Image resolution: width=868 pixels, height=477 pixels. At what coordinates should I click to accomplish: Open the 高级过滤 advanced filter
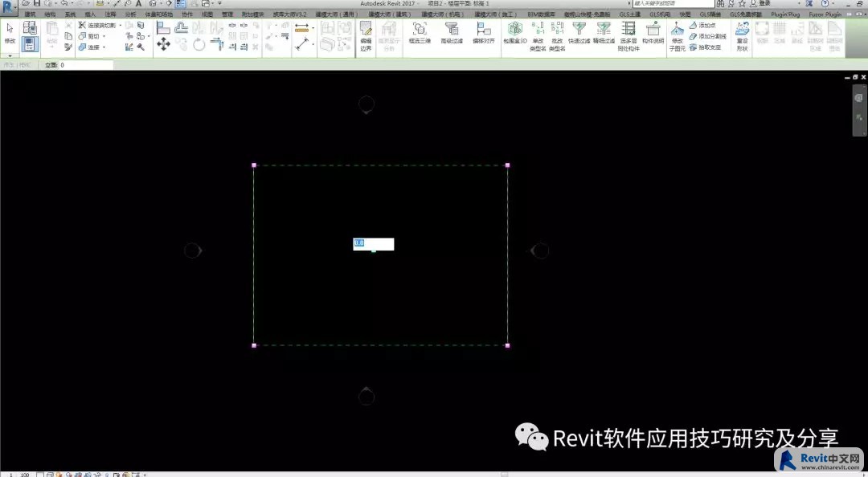tap(452, 33)
